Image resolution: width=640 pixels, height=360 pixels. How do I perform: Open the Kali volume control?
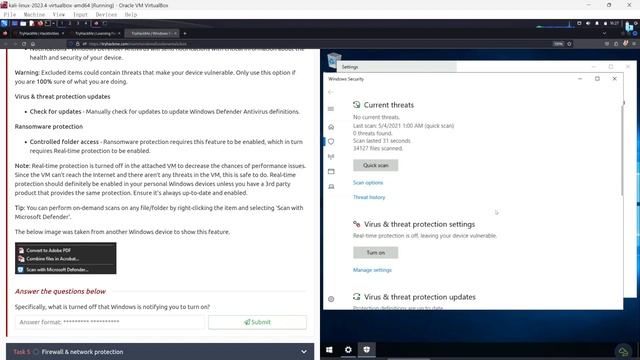point(588,23)
